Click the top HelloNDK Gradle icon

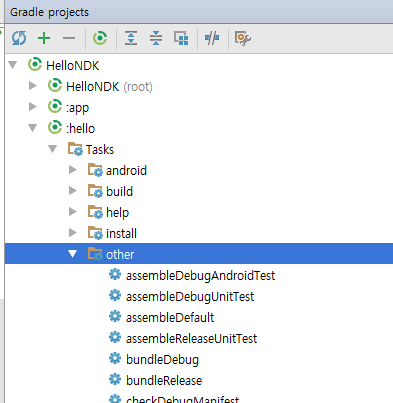tap(35, 64)
